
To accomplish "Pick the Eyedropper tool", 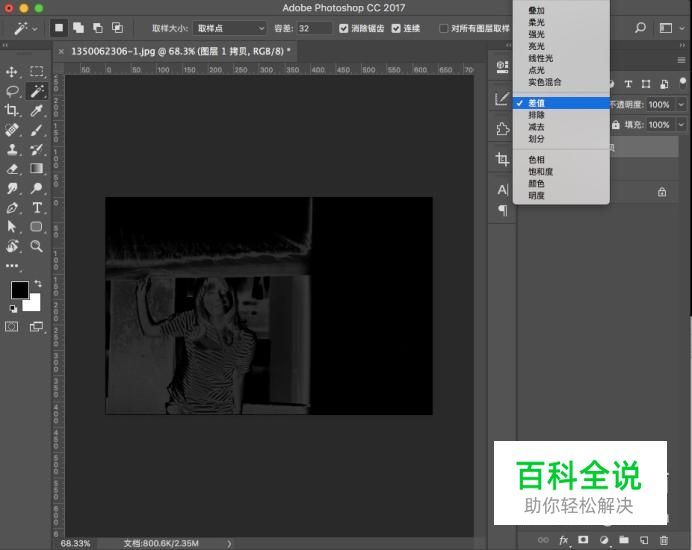I will tap(37, 110).
